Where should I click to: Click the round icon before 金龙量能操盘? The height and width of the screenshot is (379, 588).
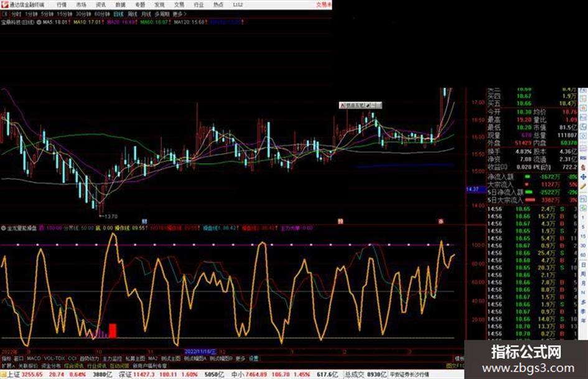[3, 228]
